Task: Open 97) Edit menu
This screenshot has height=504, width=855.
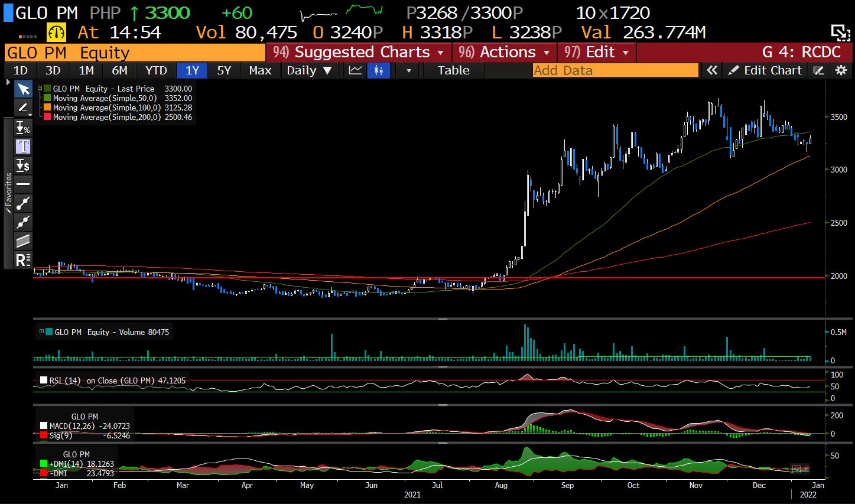Action: tap(597, 53)
